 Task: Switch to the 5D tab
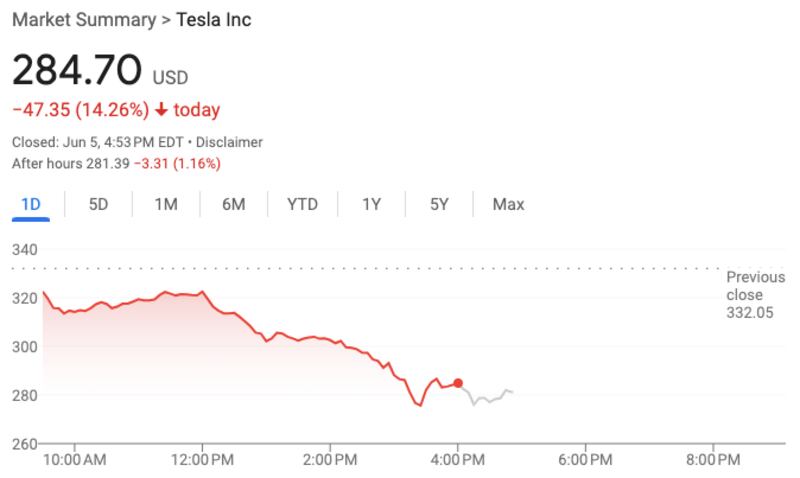click(98, 205)
